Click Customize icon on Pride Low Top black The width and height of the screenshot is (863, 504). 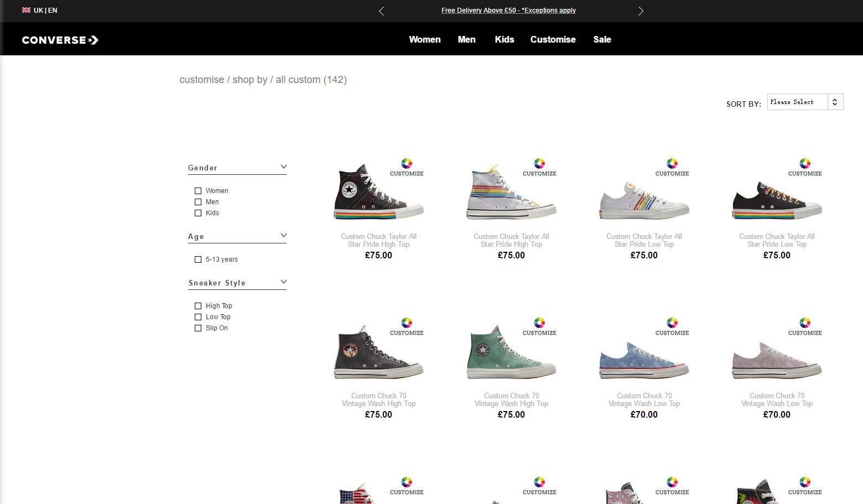tap(805, 167)
